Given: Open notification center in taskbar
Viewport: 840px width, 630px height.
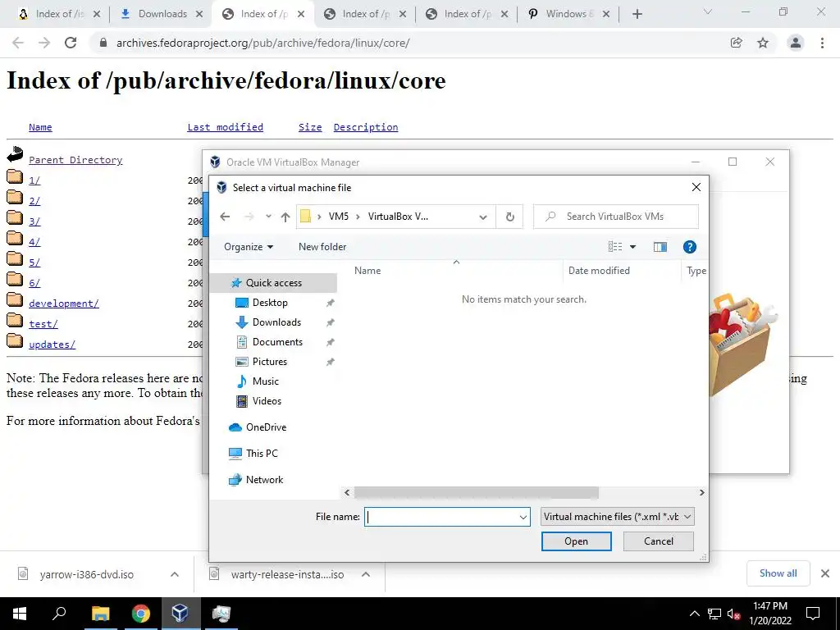Looking at the screenshot, I should click(x=813, y=614).
